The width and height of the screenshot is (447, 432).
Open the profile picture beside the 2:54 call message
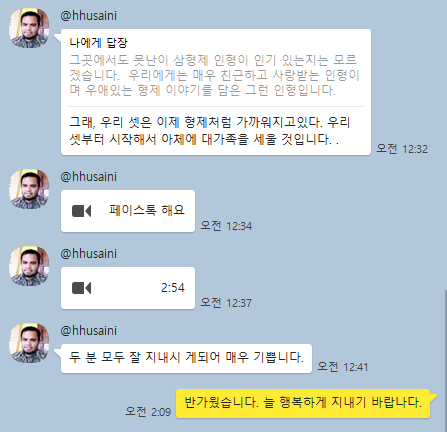(x=29, y=266)
